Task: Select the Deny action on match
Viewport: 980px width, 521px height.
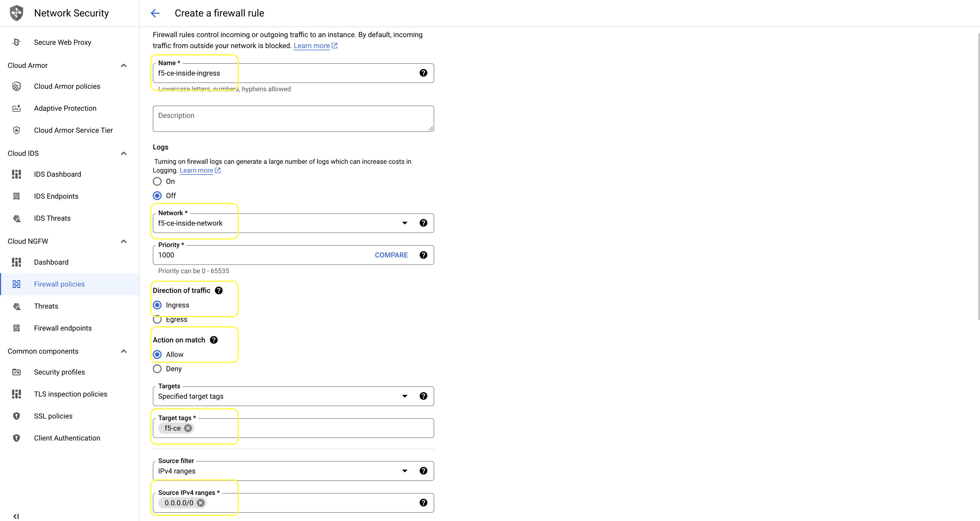Action: coord(157,369)
